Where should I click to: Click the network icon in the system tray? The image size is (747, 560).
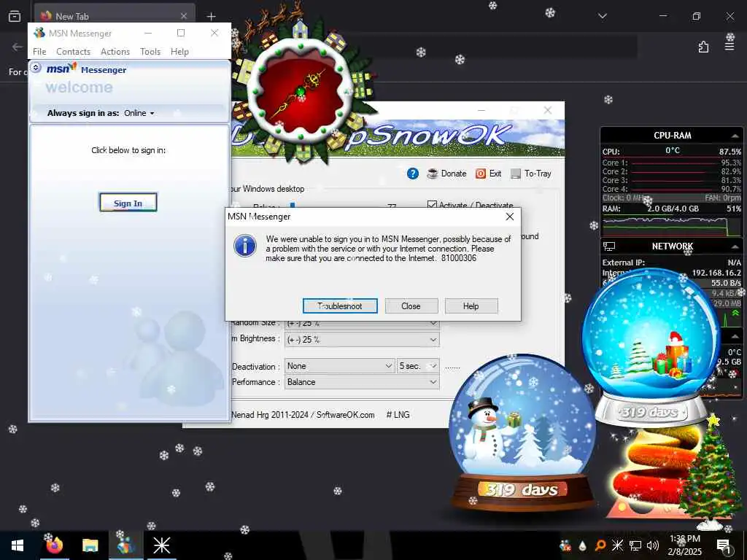635,545
